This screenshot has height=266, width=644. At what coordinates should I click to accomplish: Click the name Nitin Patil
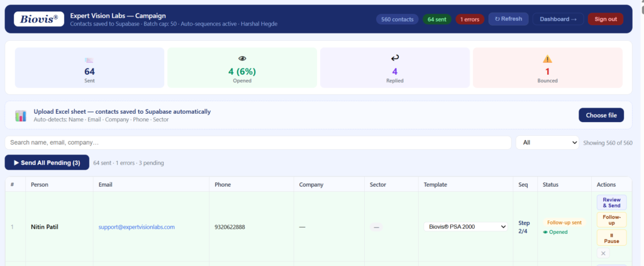coord(45,226)
